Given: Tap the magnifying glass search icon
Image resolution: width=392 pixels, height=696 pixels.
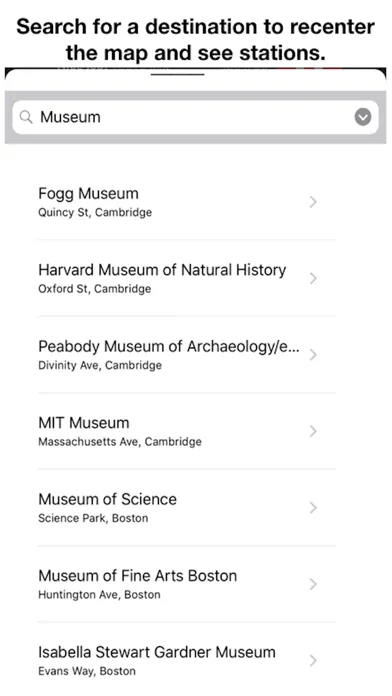Looking at the screenshot, I should [26, 117].
